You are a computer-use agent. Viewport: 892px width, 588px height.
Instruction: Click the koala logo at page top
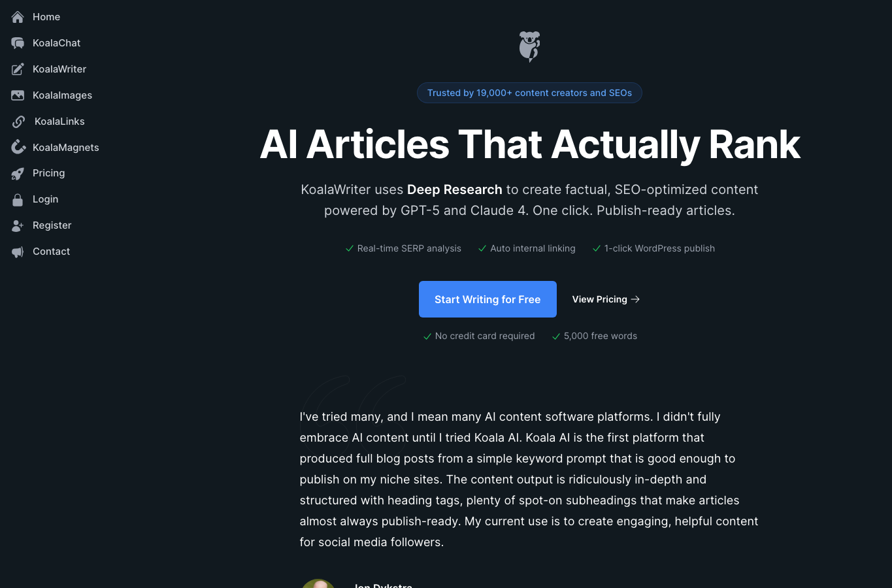(x=529, y=46)
